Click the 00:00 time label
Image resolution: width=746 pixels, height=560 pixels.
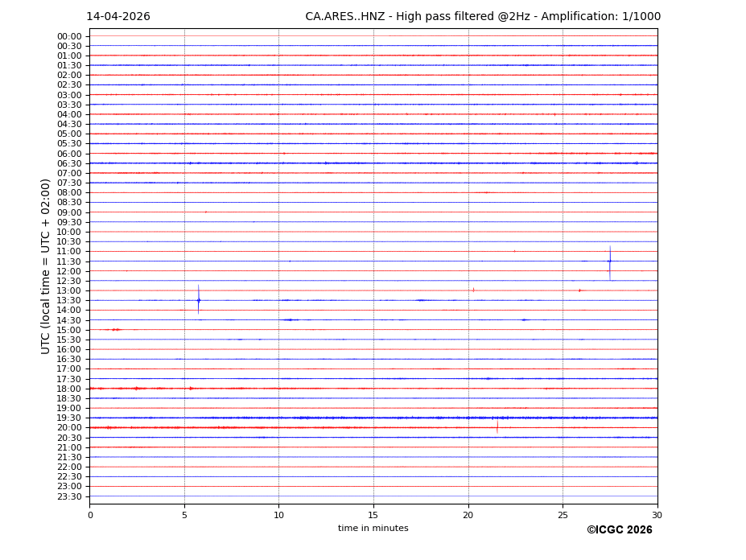69,36
